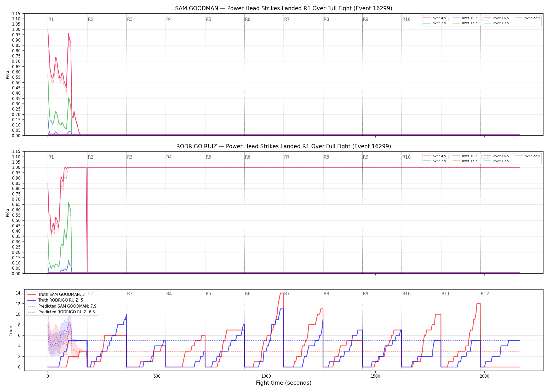The image size is (549, 392).
Task: Click the 2000 tick on the x-axis
Action: click(x=484, y=376)
